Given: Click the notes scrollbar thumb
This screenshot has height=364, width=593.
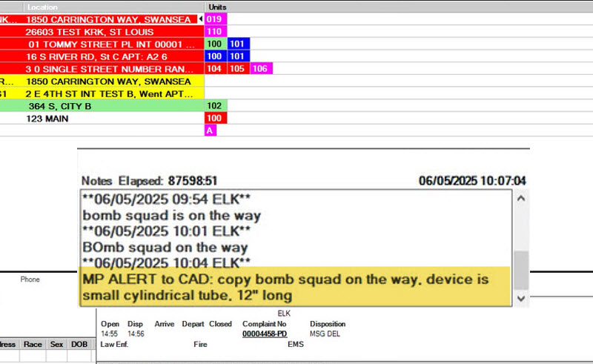Looking at the screenshot, I should pyautogui.click(x=522, y=269).
